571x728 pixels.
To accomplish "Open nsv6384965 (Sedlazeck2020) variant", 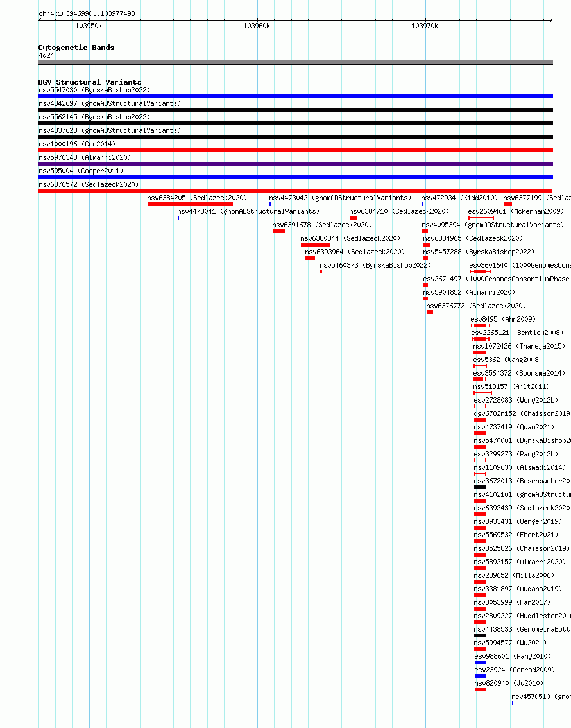I will tap(473, 238).
